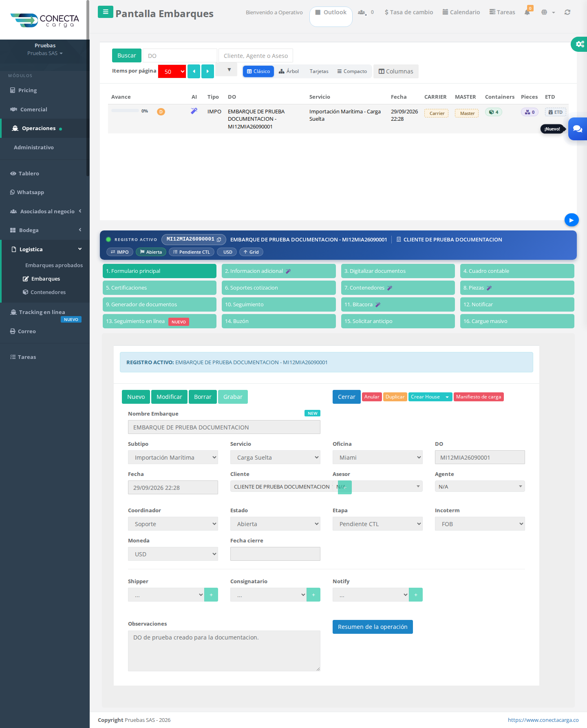The height and width of the screenshot is (728, 587).
Task: Click the refresh icon in top bar
Action: [x=567, y=12]
